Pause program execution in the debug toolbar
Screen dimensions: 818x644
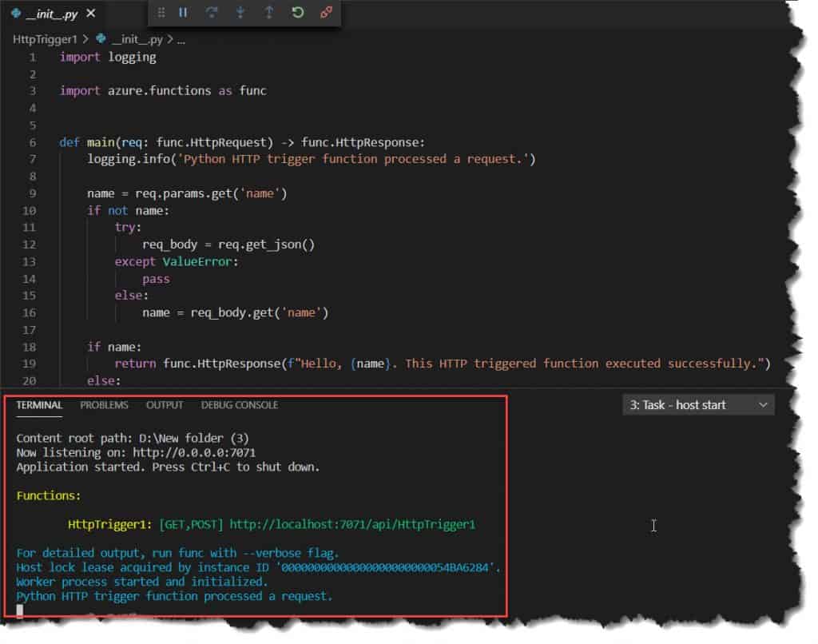(x=184, y=13)
